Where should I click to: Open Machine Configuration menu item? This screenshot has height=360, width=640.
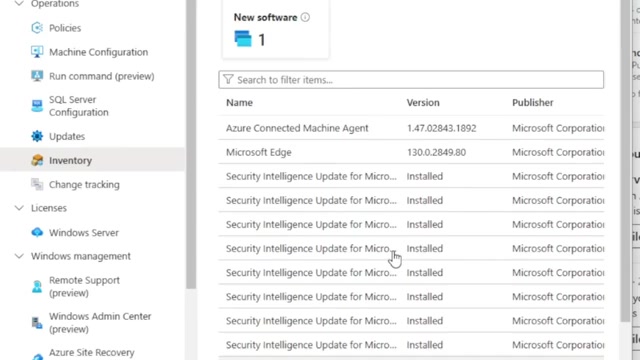click(98, 52)
